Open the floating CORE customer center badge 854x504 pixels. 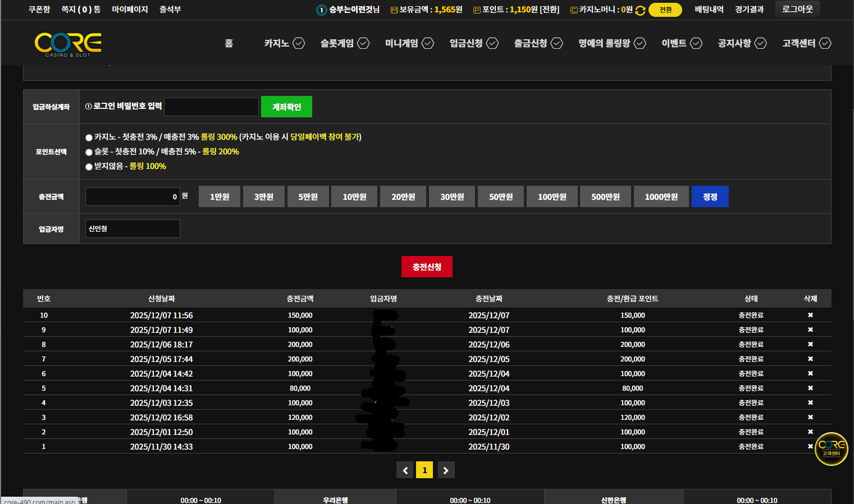point(831,448)
